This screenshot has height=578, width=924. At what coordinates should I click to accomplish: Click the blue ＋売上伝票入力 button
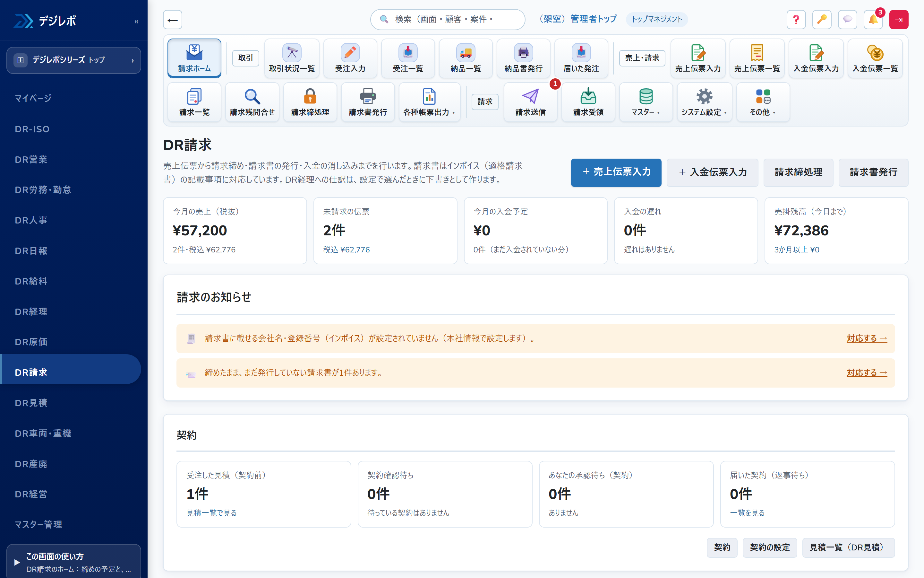coord(616,172)
